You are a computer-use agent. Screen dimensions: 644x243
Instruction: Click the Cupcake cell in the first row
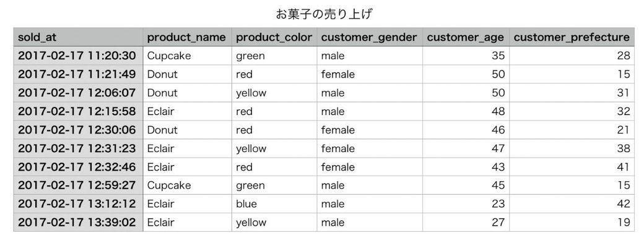187,56
